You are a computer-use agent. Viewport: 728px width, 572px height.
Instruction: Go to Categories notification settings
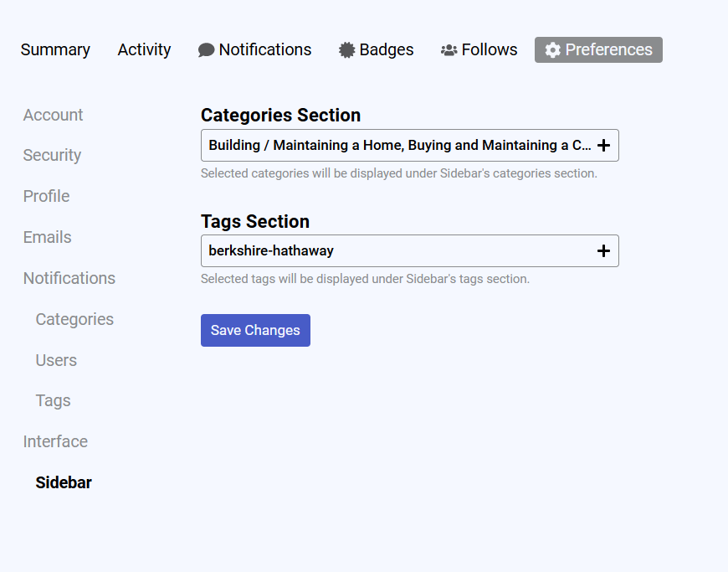pyautogui.click(x=74, y=319)
